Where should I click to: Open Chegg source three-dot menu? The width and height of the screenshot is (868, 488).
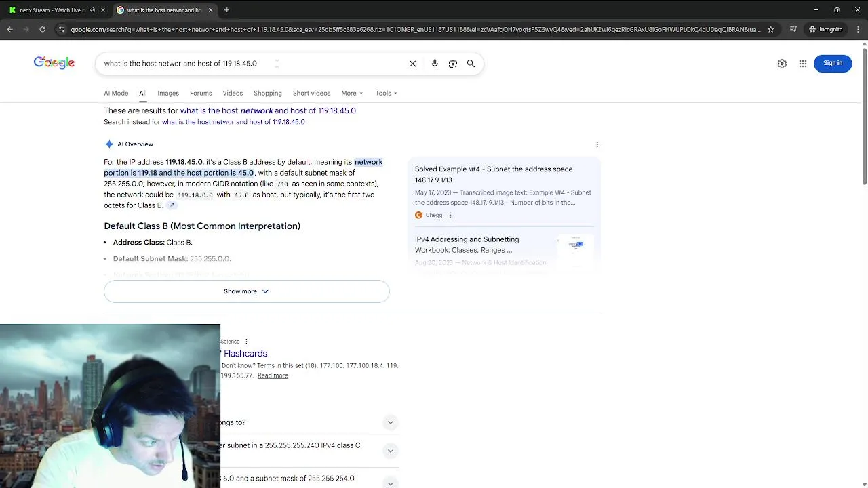pyautogui.click(x=450, y=215)
